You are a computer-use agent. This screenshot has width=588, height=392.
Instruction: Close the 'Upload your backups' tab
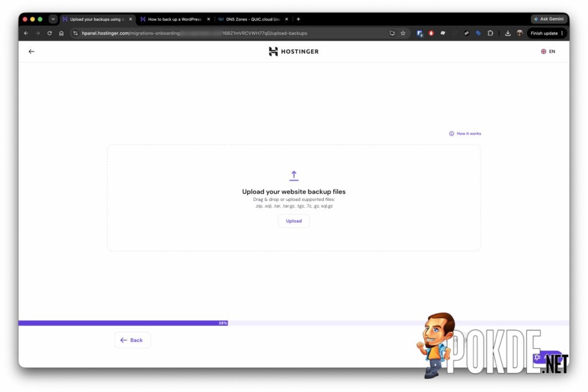[130, 19]
